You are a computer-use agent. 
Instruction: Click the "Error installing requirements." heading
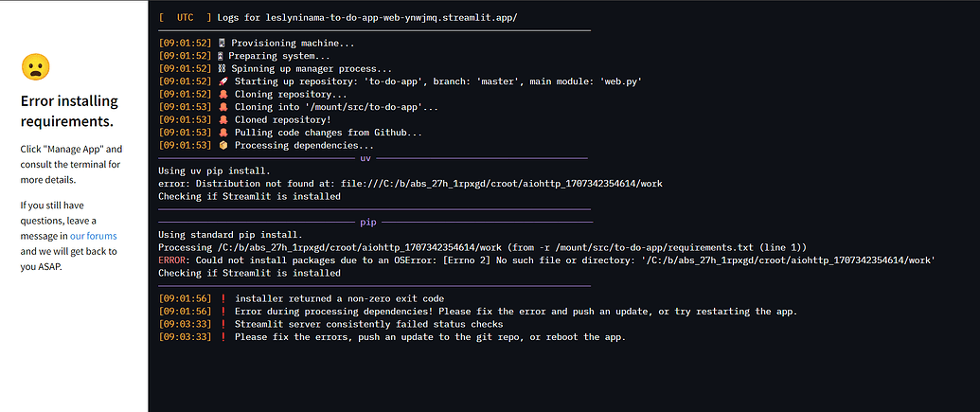click(x=69, y=111)
